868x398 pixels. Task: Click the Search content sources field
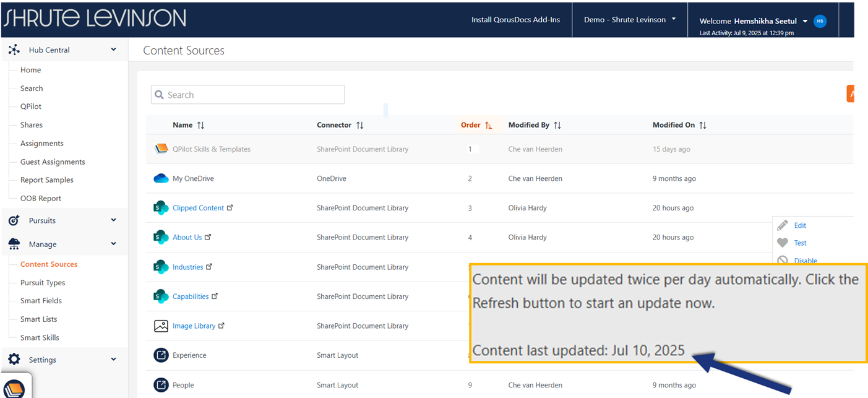click(x=247, y=95)
